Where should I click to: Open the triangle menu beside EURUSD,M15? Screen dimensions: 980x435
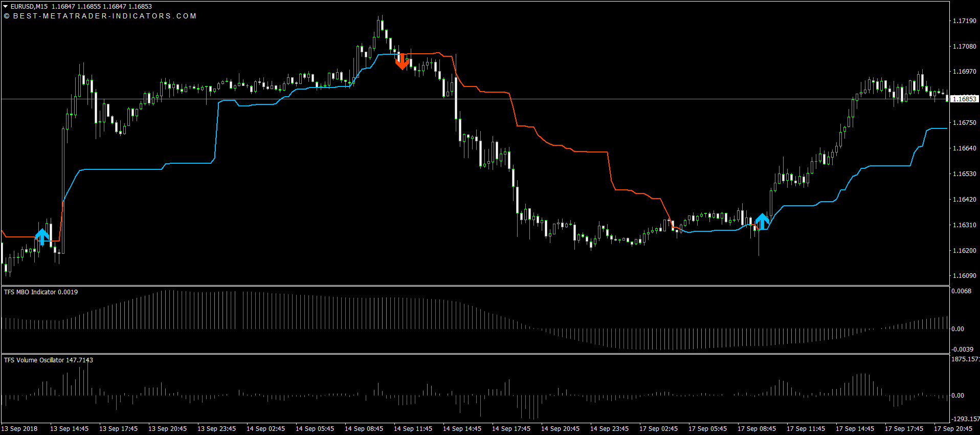pos(6,7)
